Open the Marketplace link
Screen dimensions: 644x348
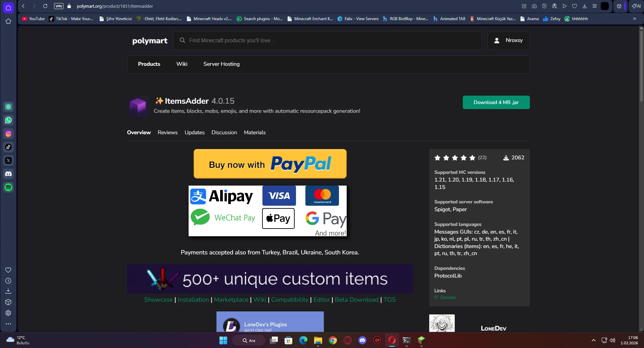[x=231, y=300]
